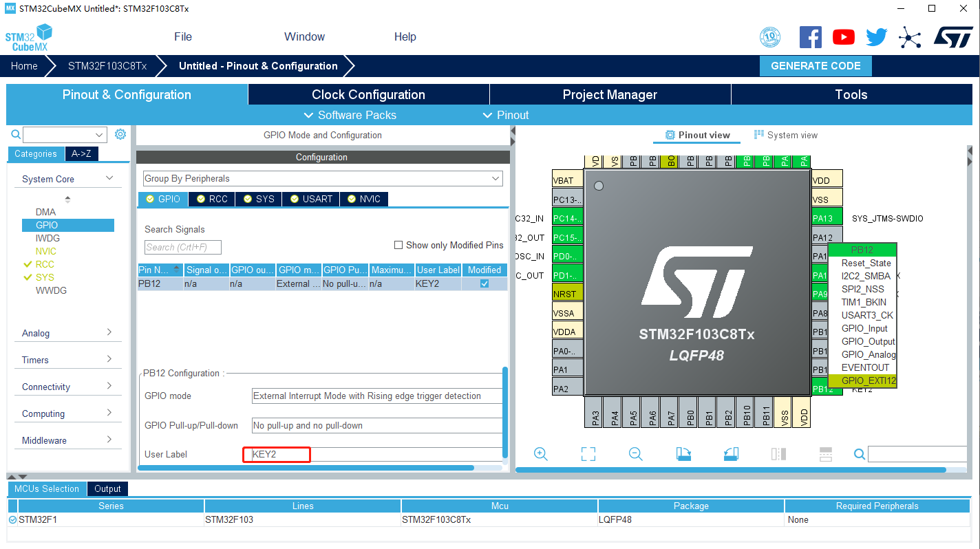Click the 10-year anniversary badge icon
The height and width of the screenshot is (549, 980).
tap(770, 37)
